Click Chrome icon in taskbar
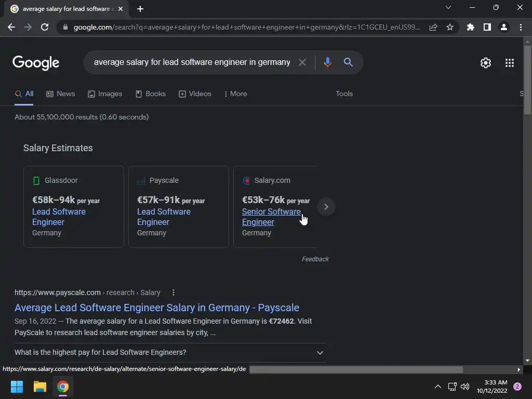Screen dimensions: 532x399 point(63,387)
